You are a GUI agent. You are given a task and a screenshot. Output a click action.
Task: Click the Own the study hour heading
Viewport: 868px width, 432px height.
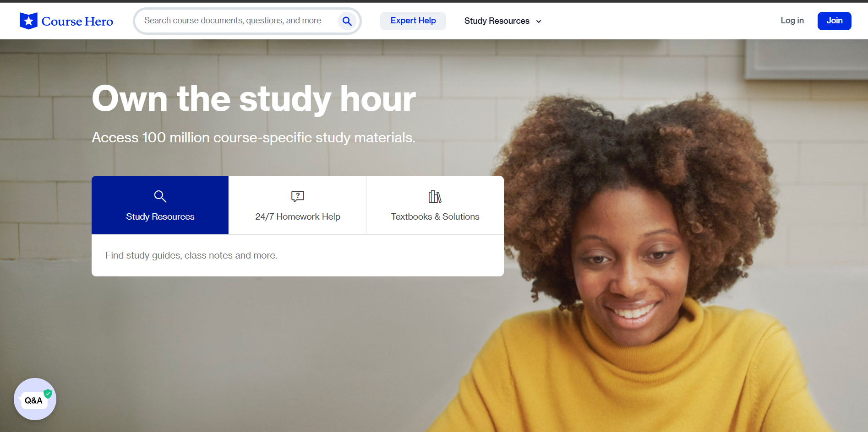coord(253,99)
